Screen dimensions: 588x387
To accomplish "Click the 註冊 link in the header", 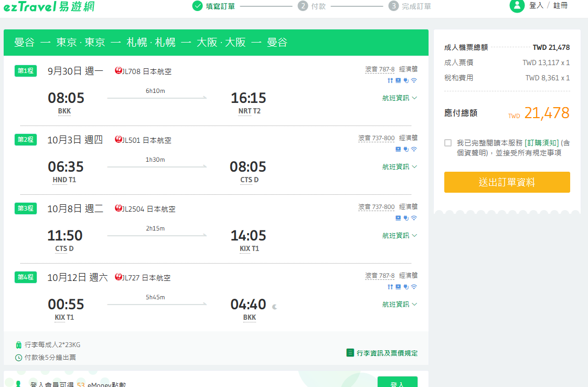I will click(561, 5).
